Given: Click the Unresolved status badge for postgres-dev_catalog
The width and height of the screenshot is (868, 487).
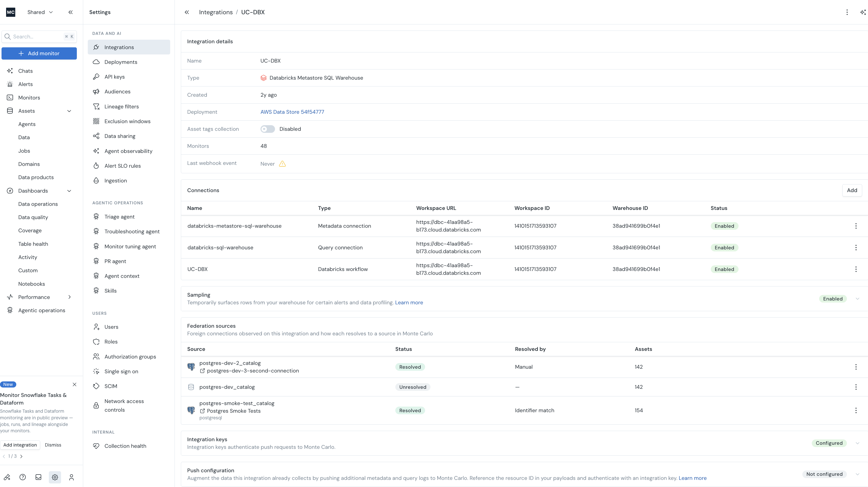Looking at the screenshot, I should (412, 387).
